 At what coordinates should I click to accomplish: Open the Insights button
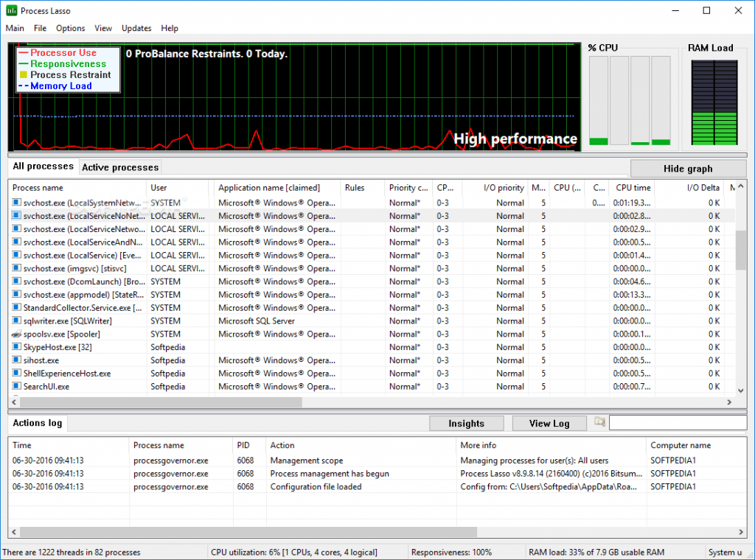466,424
